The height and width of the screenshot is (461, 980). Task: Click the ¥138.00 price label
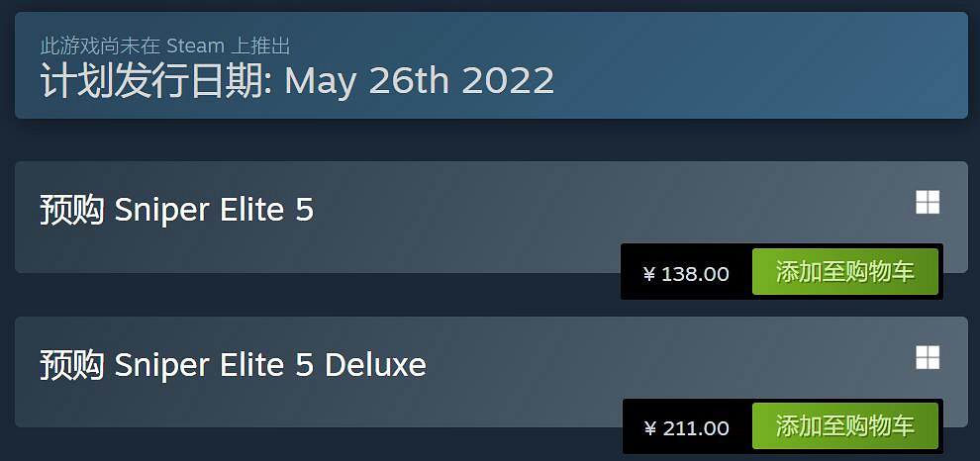tap(686, 273)
